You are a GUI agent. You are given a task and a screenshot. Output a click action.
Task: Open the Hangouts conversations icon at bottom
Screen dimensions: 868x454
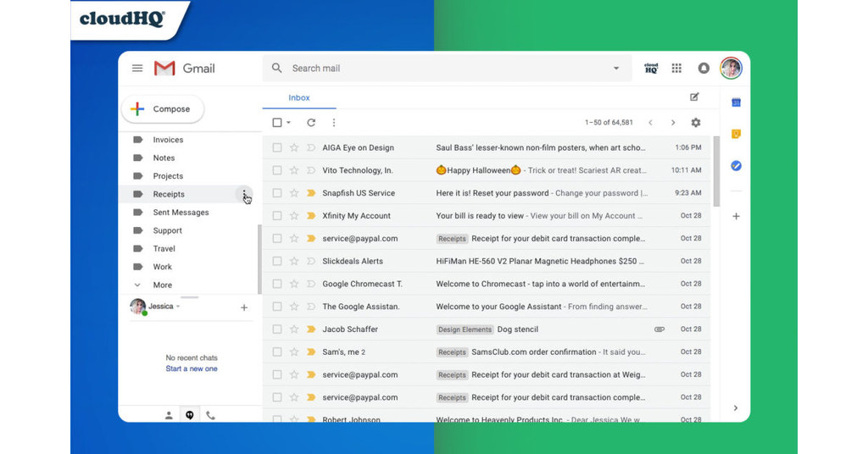point(190,415)
